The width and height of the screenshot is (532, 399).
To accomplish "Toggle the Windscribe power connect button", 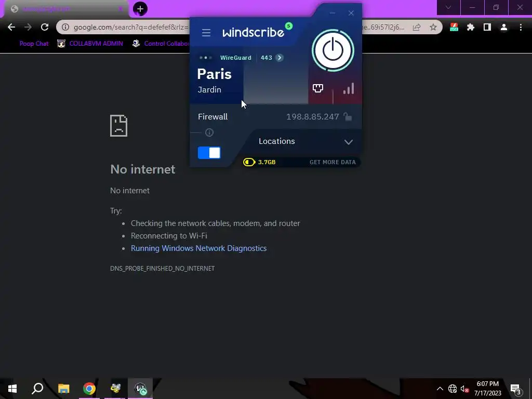I will pyautogui.click(x=333, y=50).
